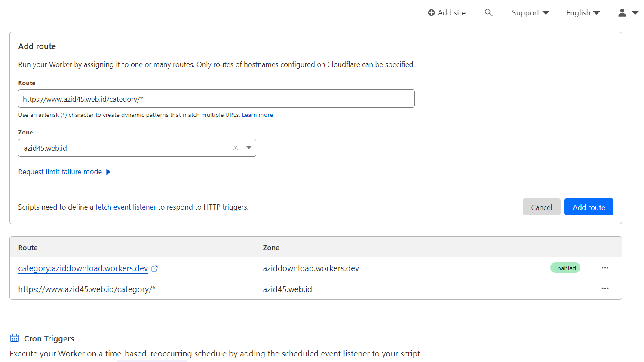This screenshot has height=362, width=644.
Task: Click the Zone column header
Action: coord(271,248)
